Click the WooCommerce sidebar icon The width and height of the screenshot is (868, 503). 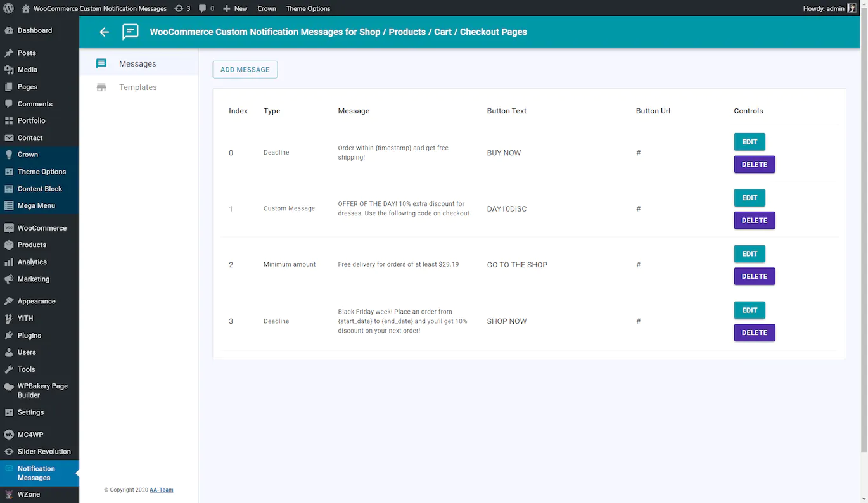[9, 228]
